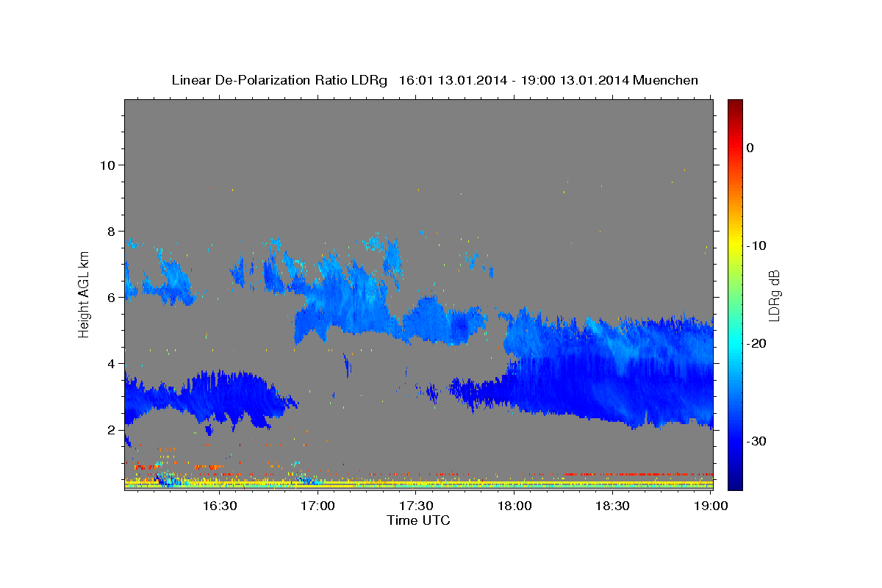Click the 17:30 time tick label

(416, 506)
